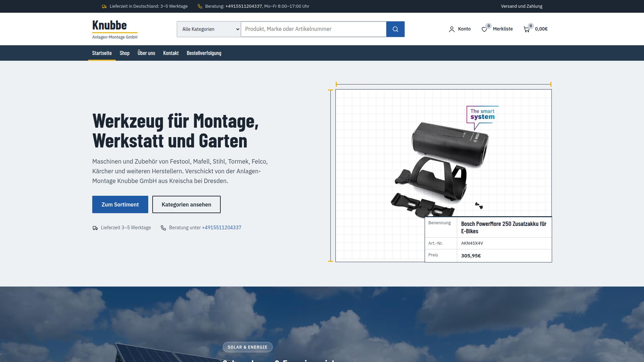The height and width of the screenshot is (362, 644).
Task: Click the Kategorien ansehen button
Action: (x=186, y=204)
